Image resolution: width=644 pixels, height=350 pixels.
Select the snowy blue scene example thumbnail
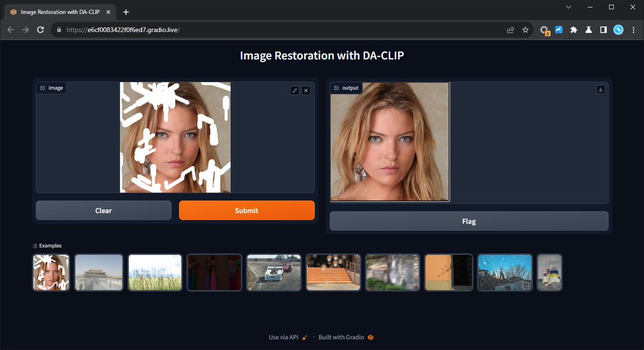(x=505, y=272)
